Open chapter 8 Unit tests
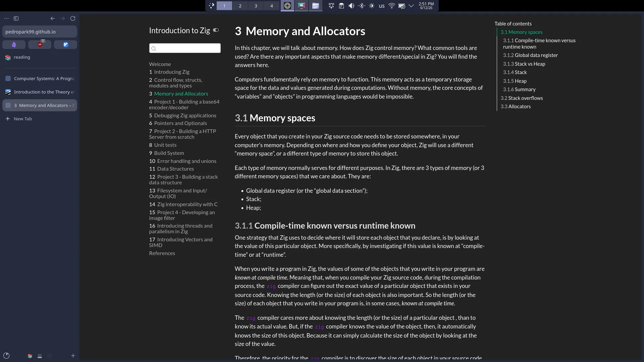The height and width of the screenshot is (362, 644). 163,145
